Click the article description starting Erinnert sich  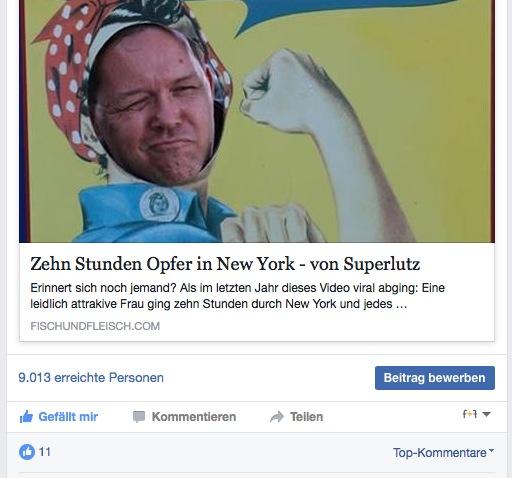click(x=237, y=296)
